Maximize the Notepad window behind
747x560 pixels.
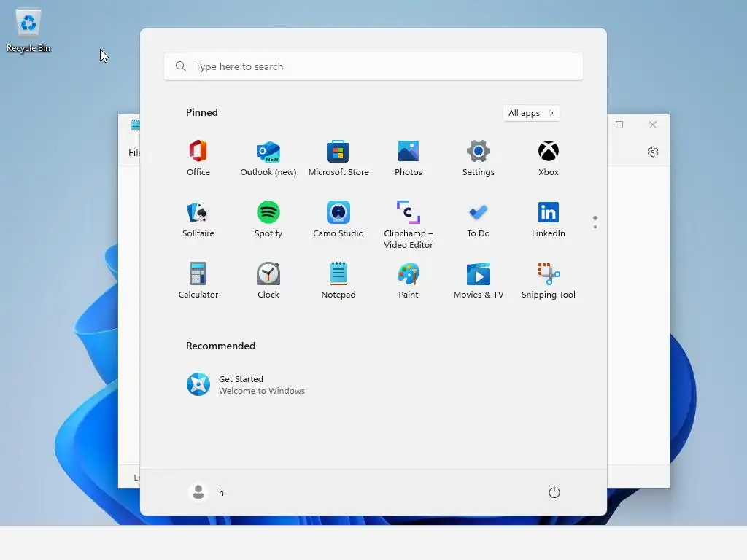click(x=619, y=125)
